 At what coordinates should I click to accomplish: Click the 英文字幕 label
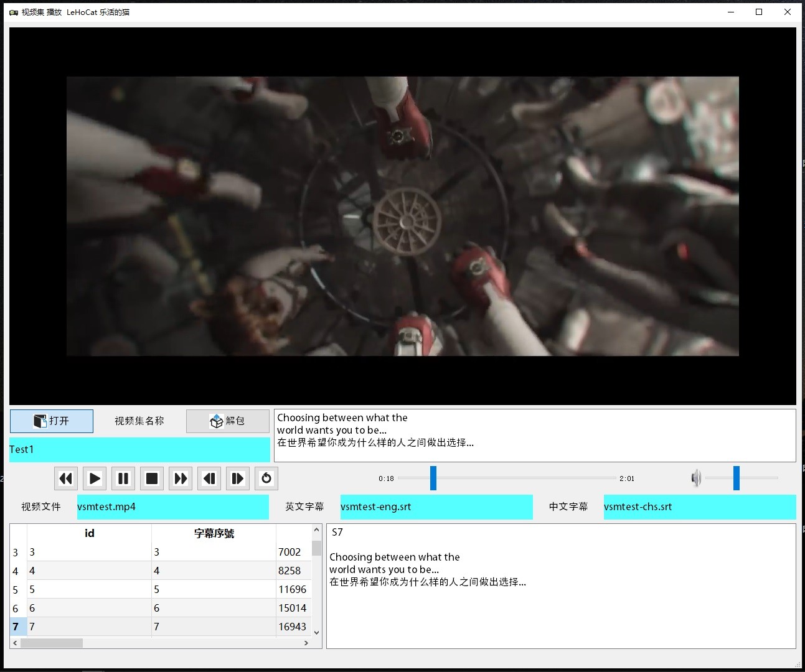[x=304, y=507]
